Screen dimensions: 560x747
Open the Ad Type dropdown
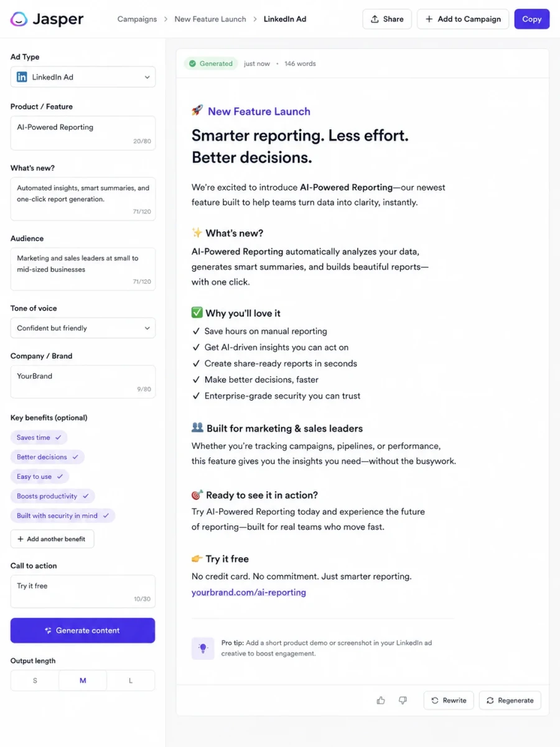tap(83, 77)
